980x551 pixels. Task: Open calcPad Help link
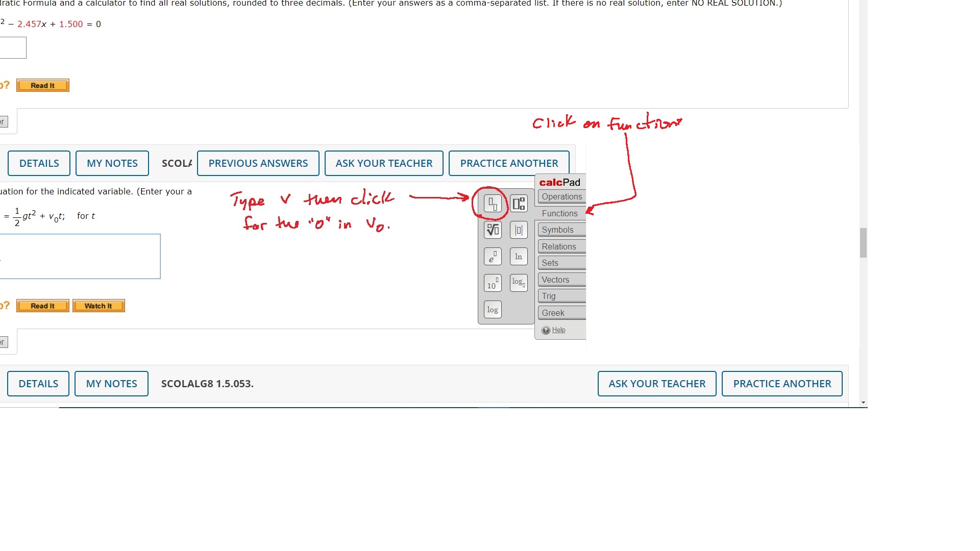558,330
